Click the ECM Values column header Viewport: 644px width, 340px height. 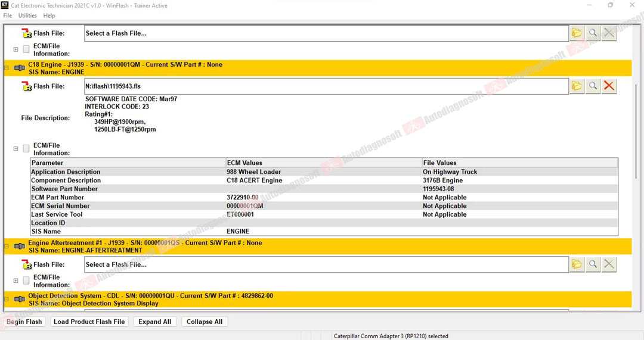[x=324, y=163]
